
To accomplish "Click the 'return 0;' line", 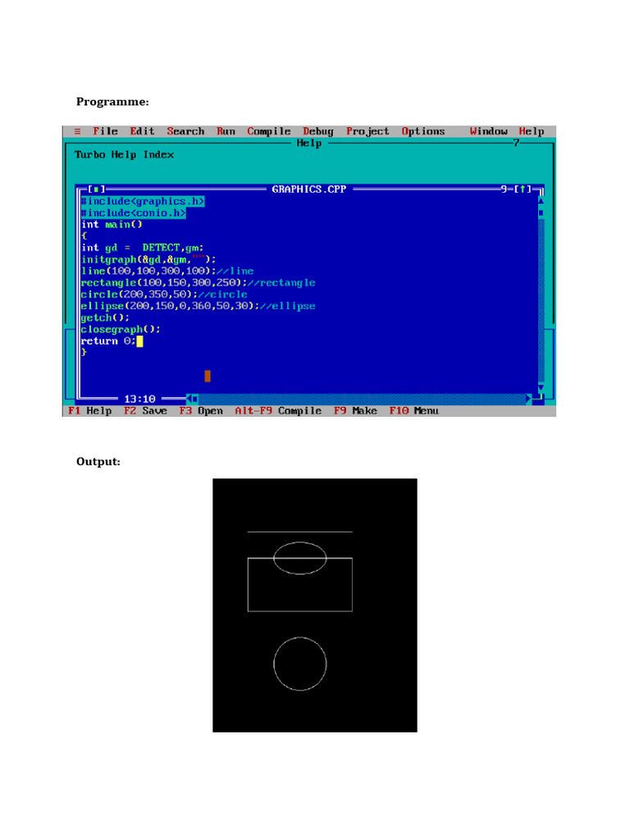I will coord(108,341).
